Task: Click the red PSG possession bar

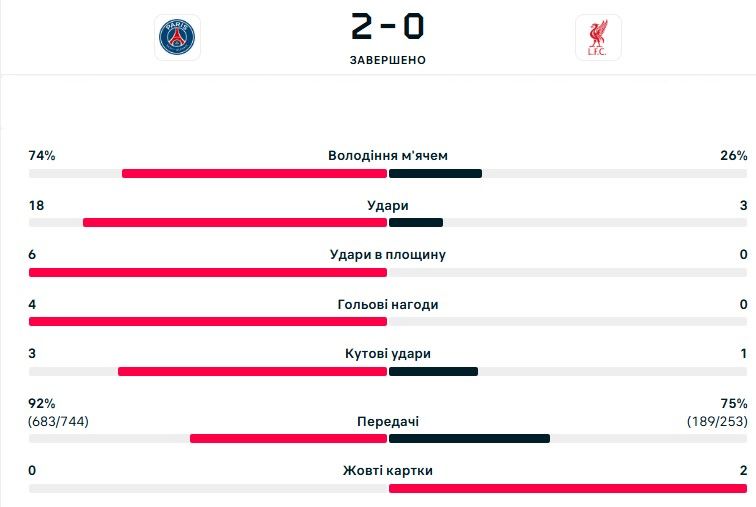Action: [x=254, y=173]
